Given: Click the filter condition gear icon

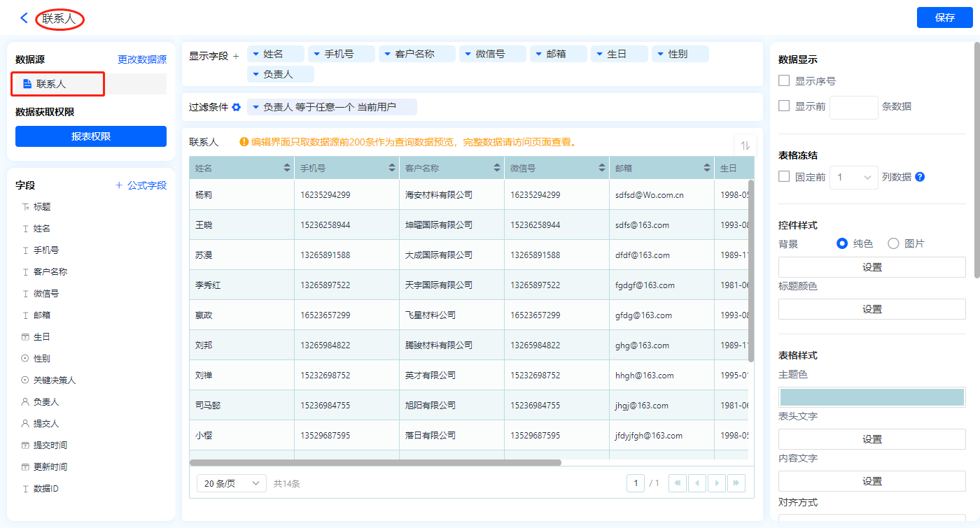Looking at the screenshot, I should pos(237,107).
